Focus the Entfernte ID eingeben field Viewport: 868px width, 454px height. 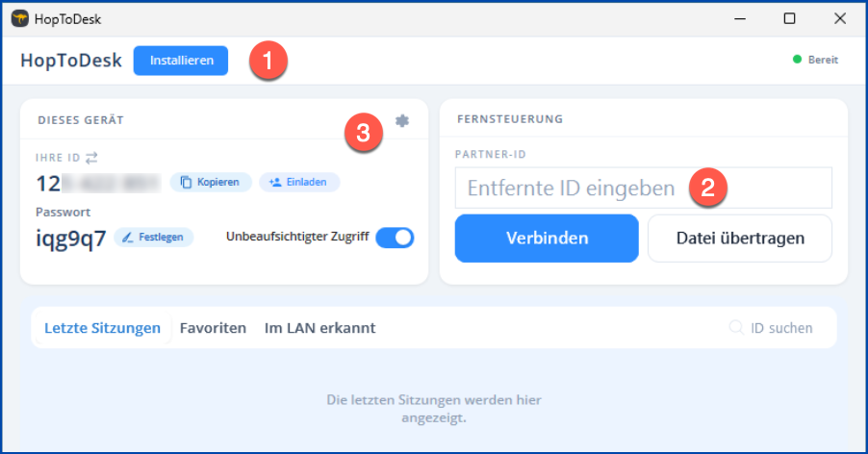tap(643, 188)
